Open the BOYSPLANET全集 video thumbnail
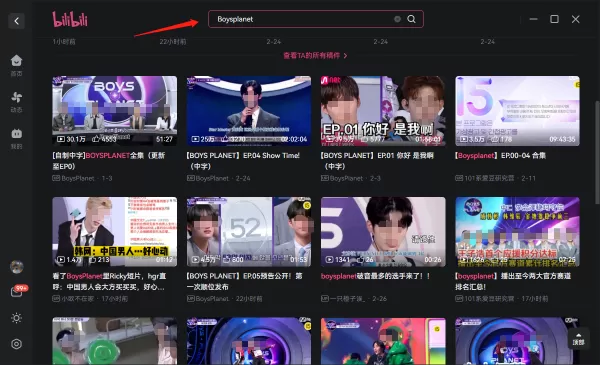 (x=115, y=111)
